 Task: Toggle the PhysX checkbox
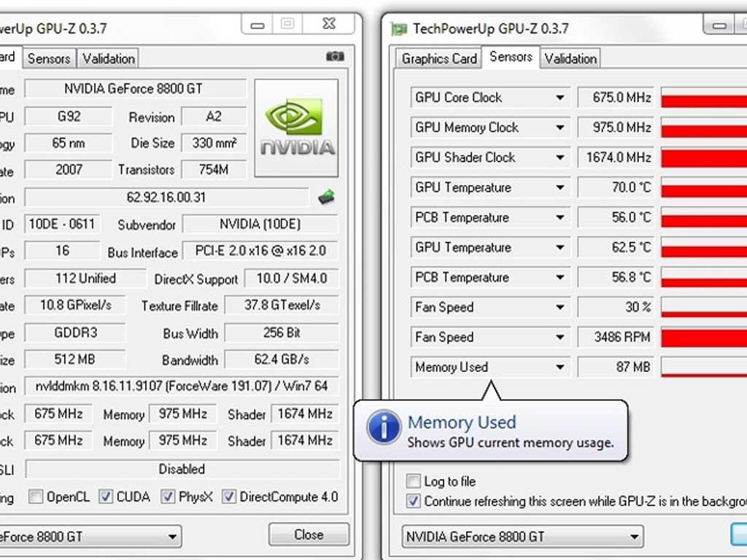169,497
